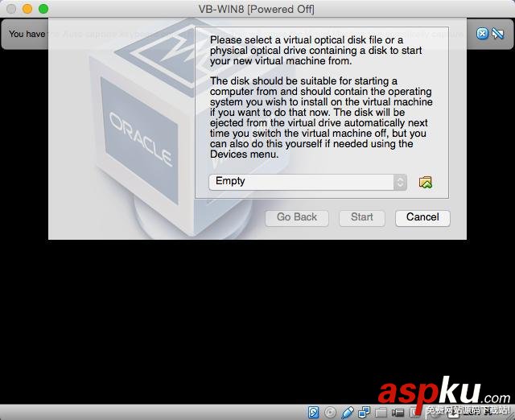Open the network adapters status icon

pos(365,412)
